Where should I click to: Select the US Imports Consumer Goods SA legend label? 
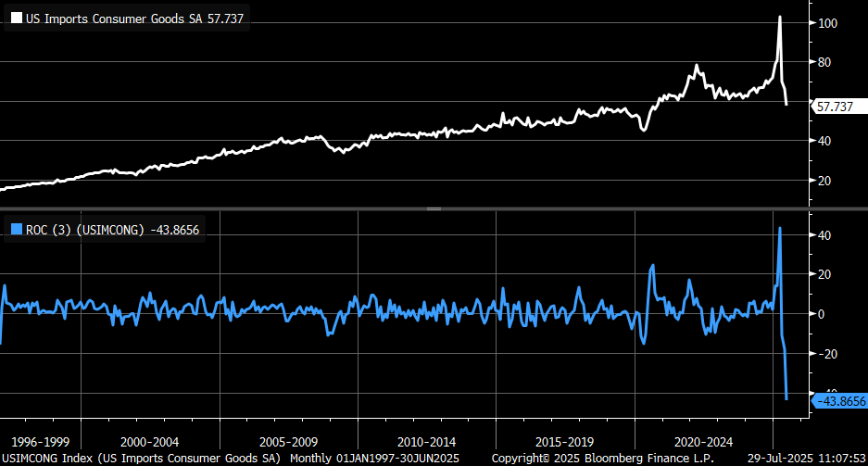click(134, 19)
